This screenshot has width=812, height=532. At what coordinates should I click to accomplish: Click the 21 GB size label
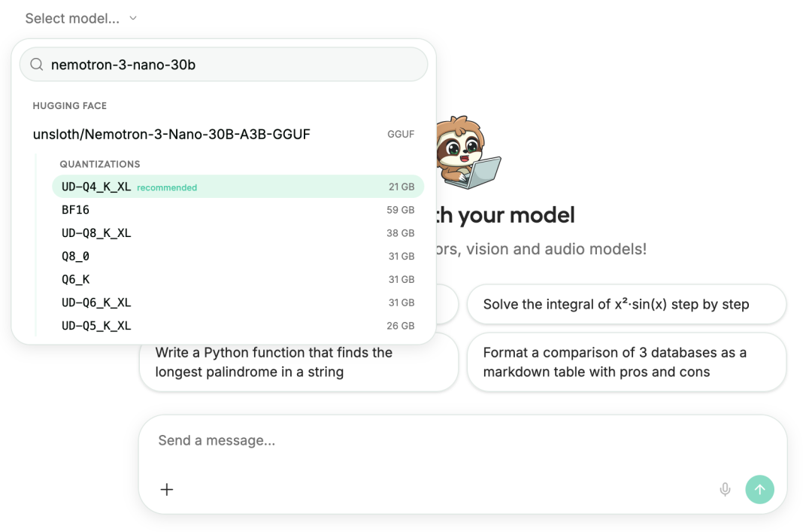(x=401, y=187)
